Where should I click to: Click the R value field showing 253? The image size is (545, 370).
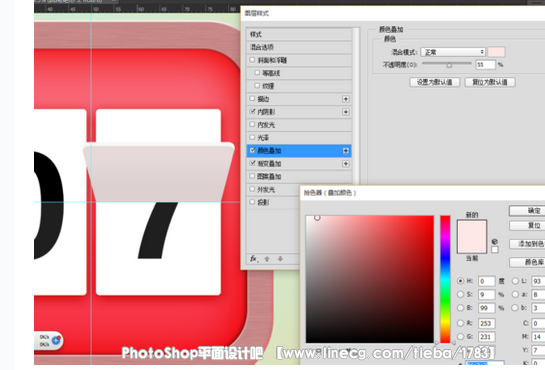click(486, 324)
